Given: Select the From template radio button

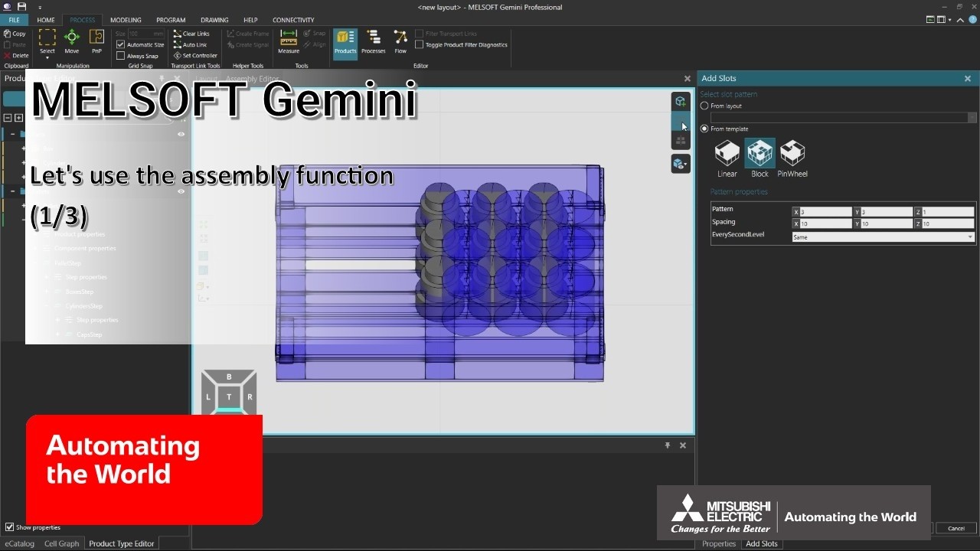Looking at the screenshot, I should (x=704, y=129).
